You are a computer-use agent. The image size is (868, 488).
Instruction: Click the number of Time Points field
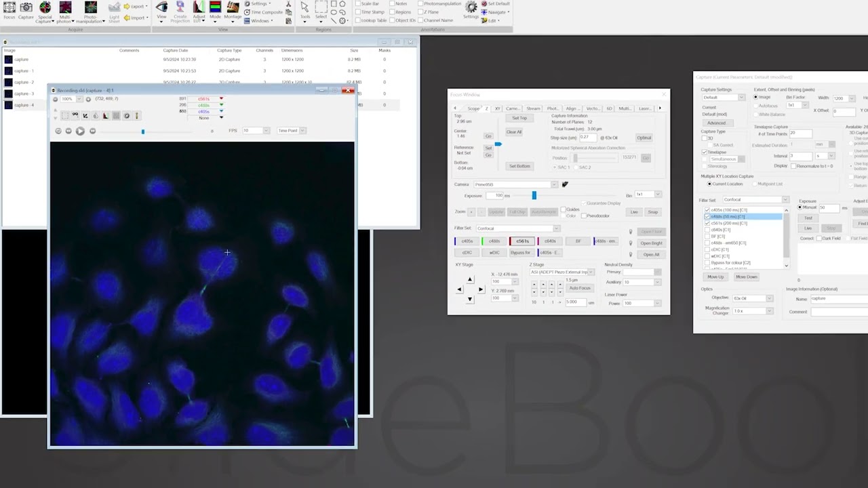[x=800, y=134]
